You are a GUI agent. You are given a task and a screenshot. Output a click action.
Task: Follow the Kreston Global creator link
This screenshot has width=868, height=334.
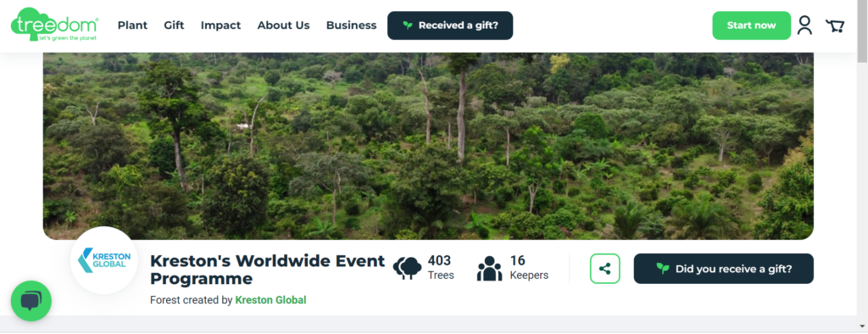click(x=270, y=300)
